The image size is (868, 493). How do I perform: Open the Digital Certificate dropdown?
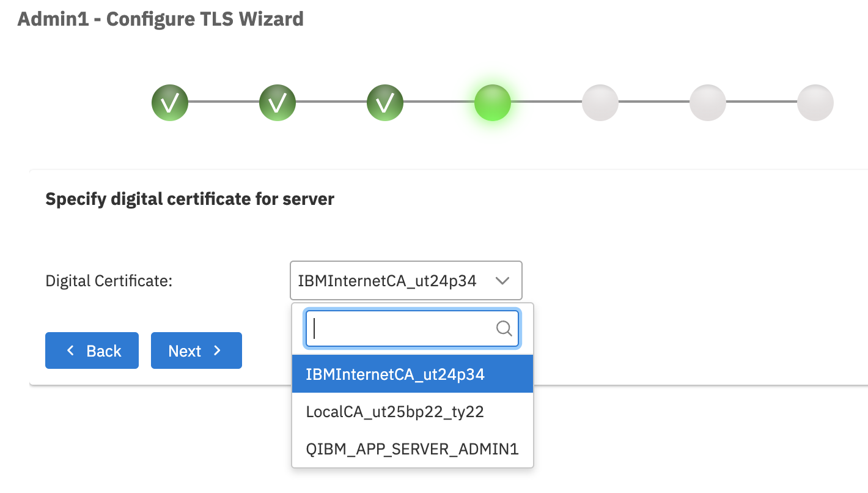(x=406, y=281)
